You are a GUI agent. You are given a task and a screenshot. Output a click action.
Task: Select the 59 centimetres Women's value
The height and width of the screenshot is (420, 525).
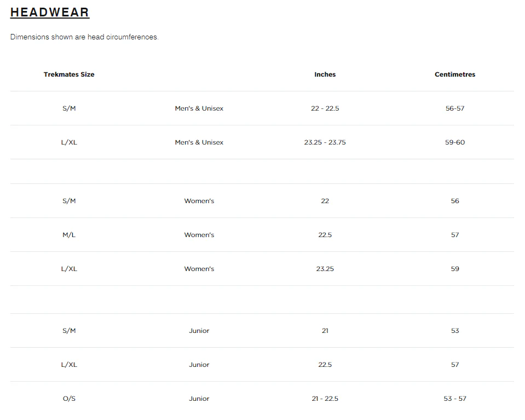pyautogui.click(x=455, y=269)
